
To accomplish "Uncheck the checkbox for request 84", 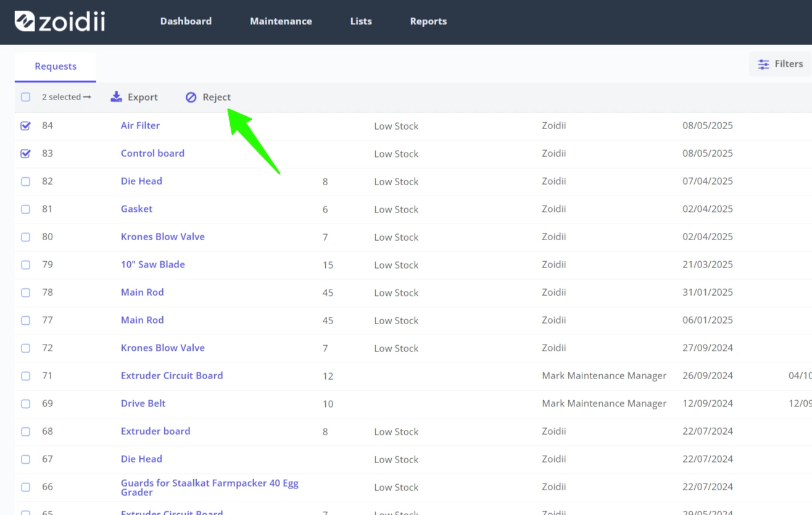I will coord(25,126).
